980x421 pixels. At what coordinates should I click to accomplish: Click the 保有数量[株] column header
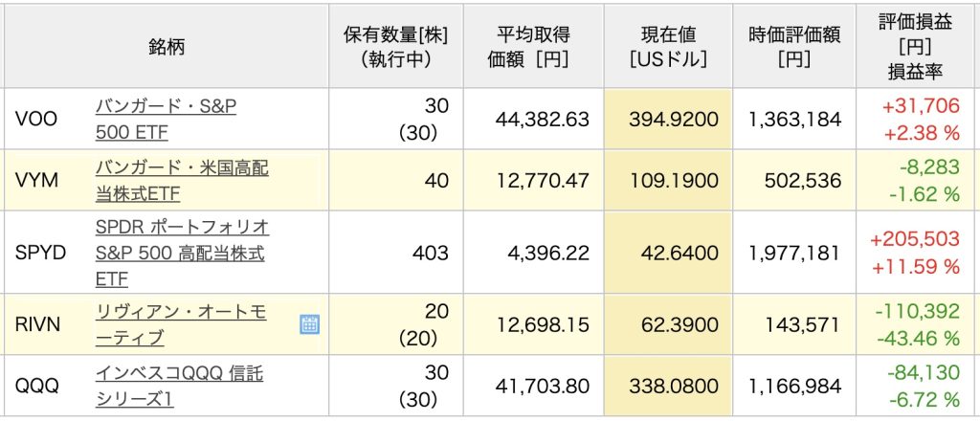(395, 46)
